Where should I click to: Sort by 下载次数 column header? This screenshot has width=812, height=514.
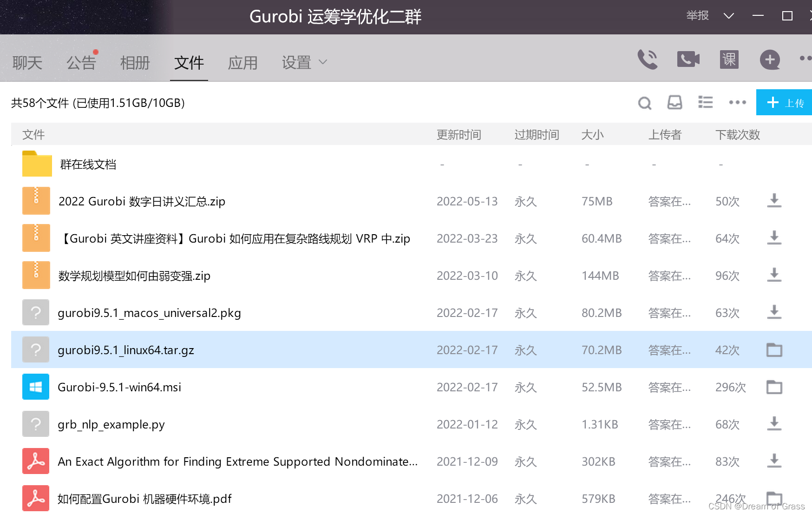point(738,135)
